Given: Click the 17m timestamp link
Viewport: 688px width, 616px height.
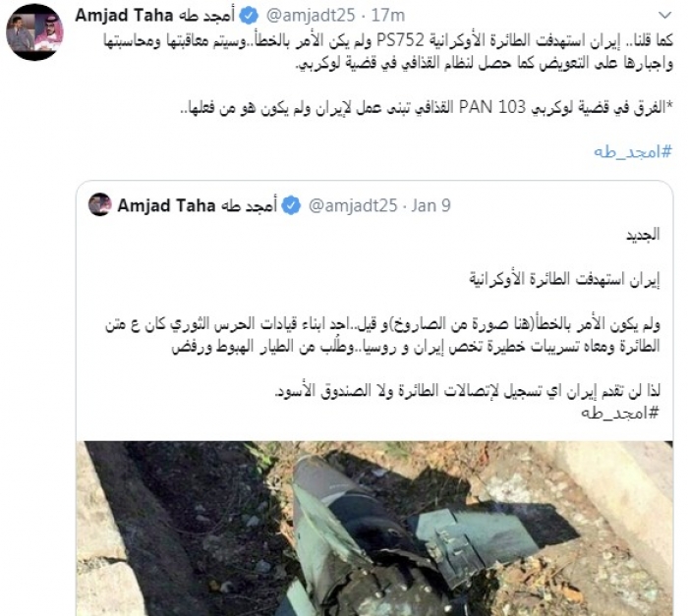Looking at the screenshot, I should [388, 16].
